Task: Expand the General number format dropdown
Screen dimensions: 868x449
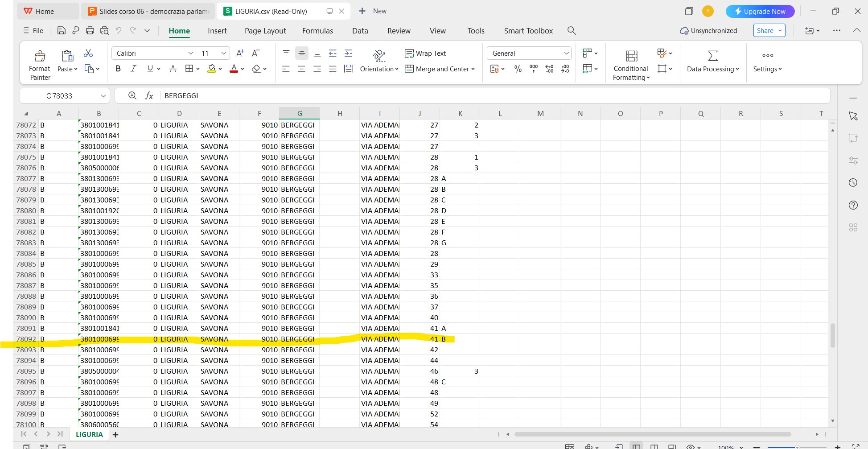Action: (x=566, y=54)
